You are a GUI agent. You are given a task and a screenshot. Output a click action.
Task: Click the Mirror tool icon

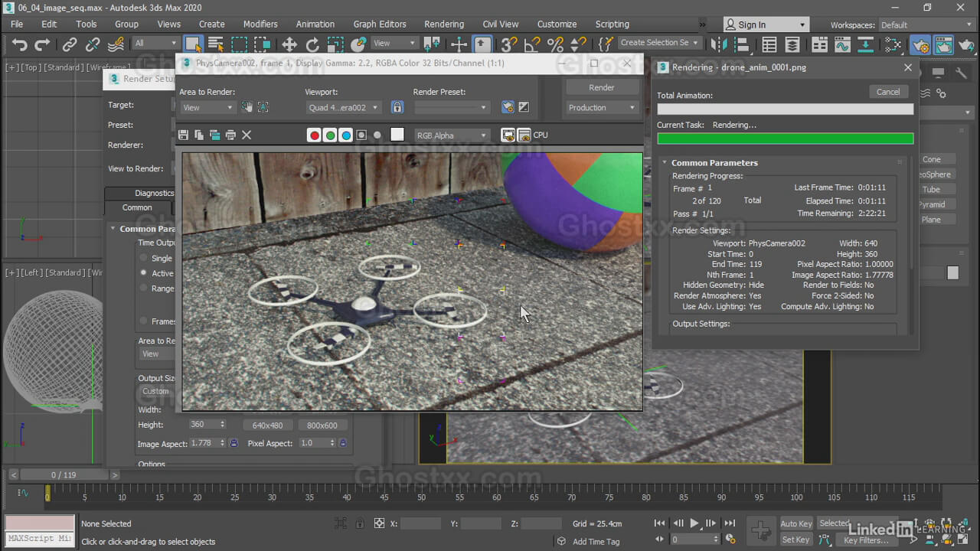coord(720,44)
